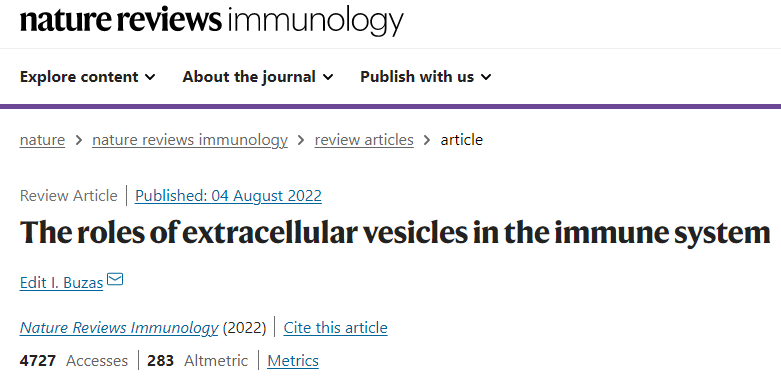Viewport: 781px width, 376px height.
Task: Click the Nature Reviews Immunology logo
Action: coord(212,20)
